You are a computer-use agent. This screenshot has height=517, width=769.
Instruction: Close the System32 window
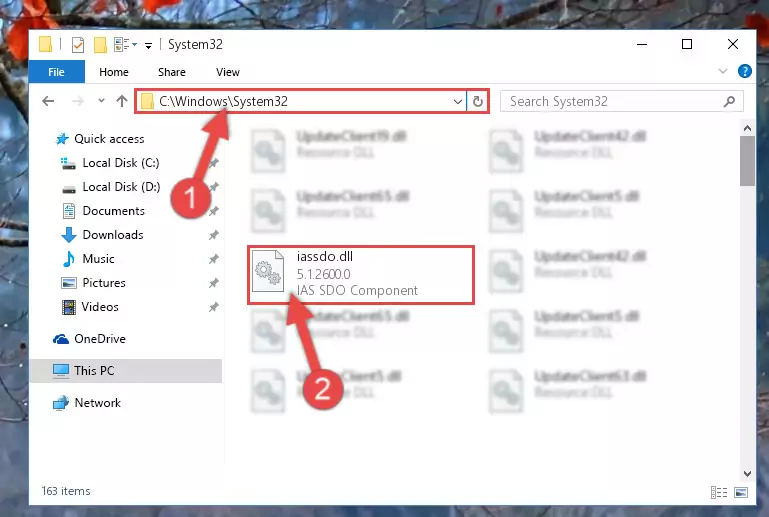point(733,45)
